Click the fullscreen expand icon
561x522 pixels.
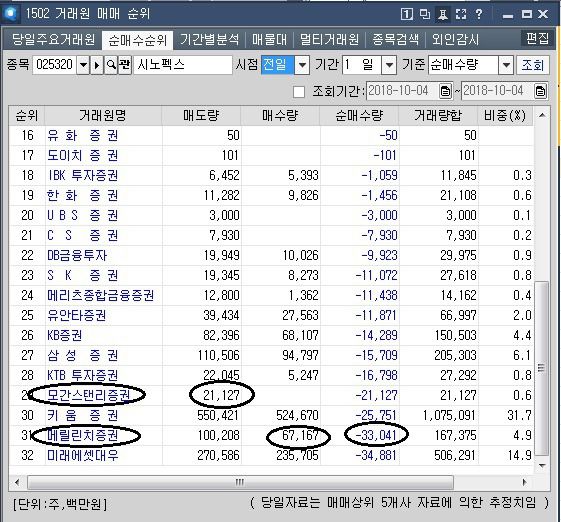pos(461,14)
